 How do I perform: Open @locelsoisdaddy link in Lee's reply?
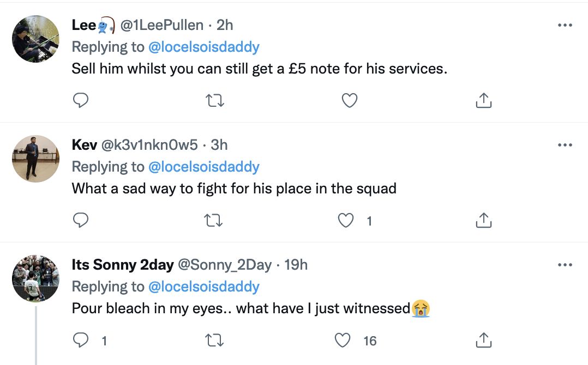pos(203,47)
